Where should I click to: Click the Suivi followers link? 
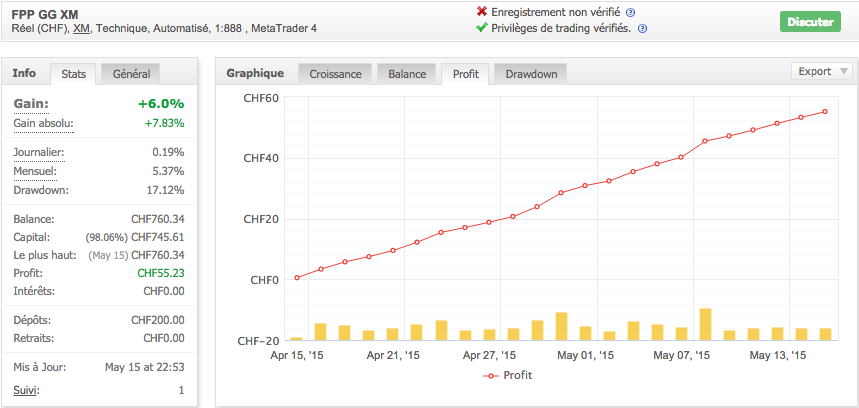click(27, 390)
